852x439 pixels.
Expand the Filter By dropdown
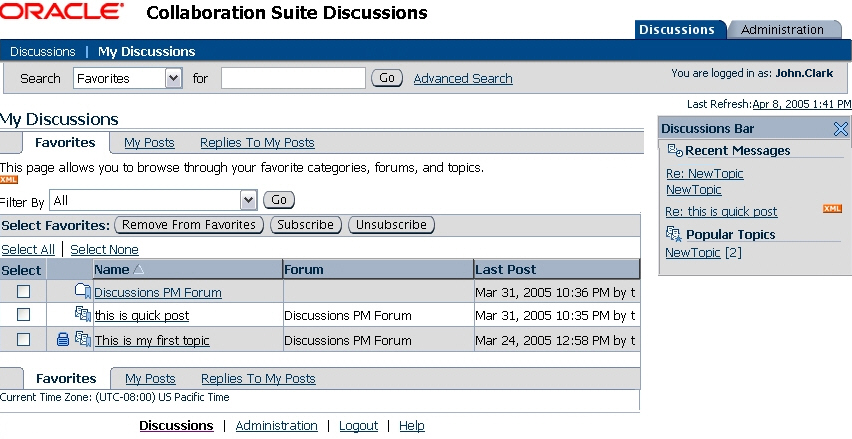pyautogui.click(x=249, y=200)
